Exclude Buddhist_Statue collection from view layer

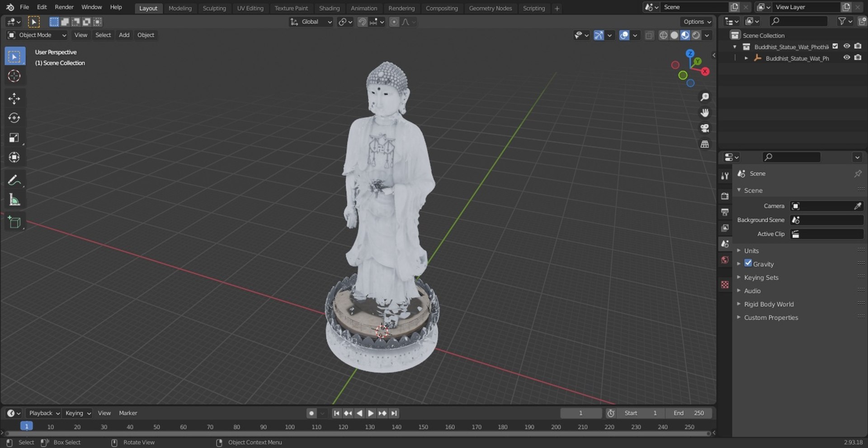[835, 47]
